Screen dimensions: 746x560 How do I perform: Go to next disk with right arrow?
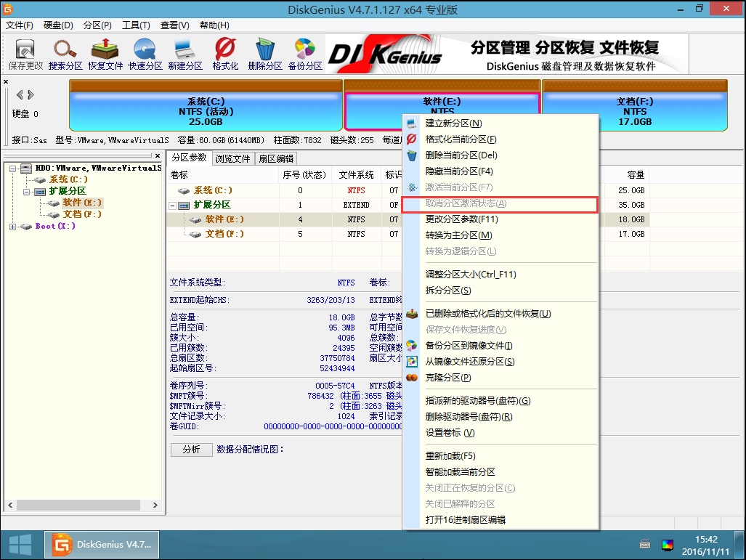click(31, 94)
